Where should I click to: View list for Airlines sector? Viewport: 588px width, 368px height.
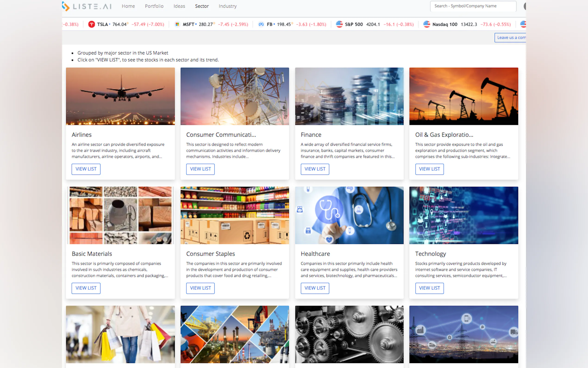pos(86,169)
